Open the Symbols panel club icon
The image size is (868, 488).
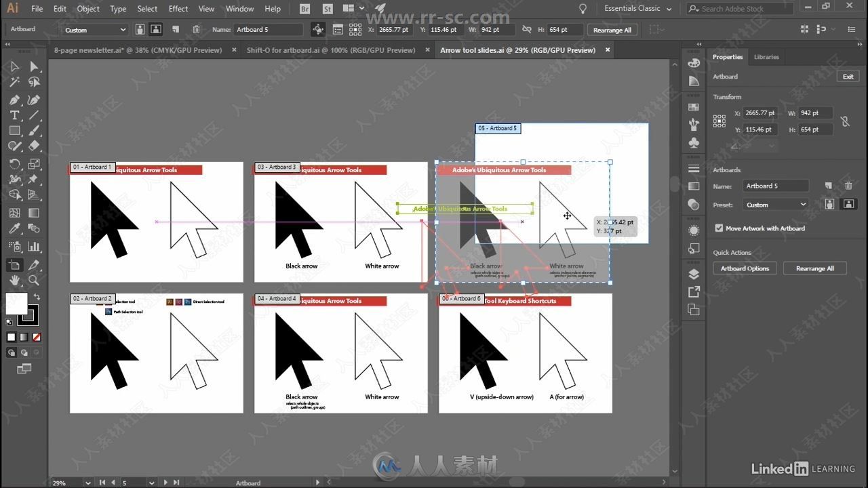[694, 143]
